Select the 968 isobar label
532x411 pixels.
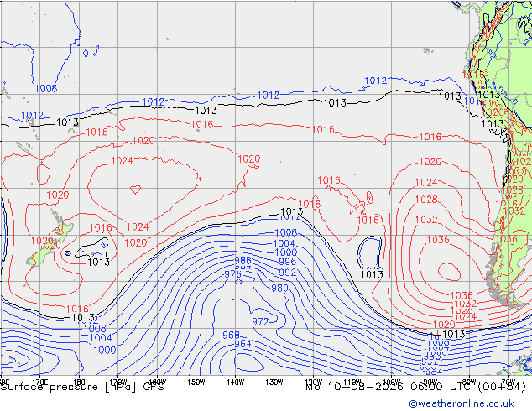[231, 335]
